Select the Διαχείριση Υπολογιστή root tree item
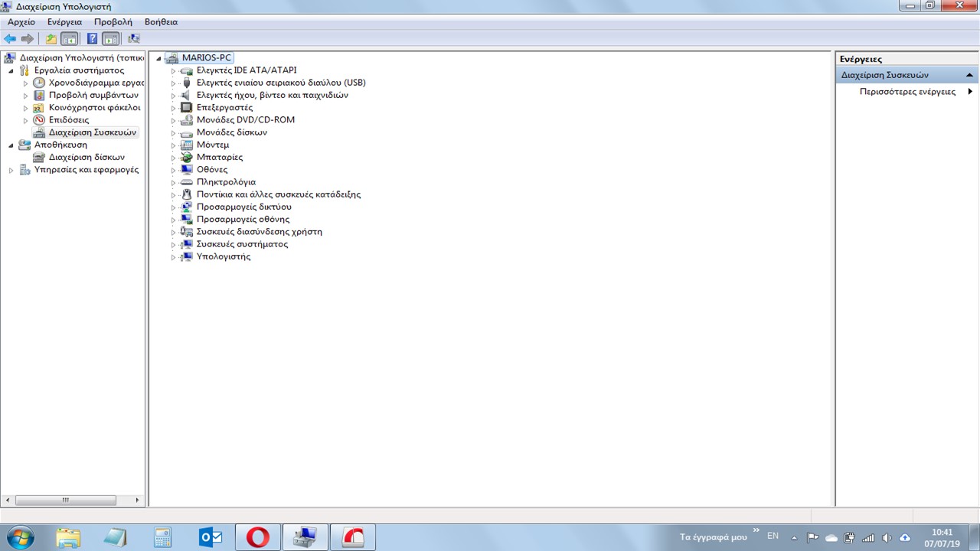Screen dimensions: 980x551 point(82,58)
